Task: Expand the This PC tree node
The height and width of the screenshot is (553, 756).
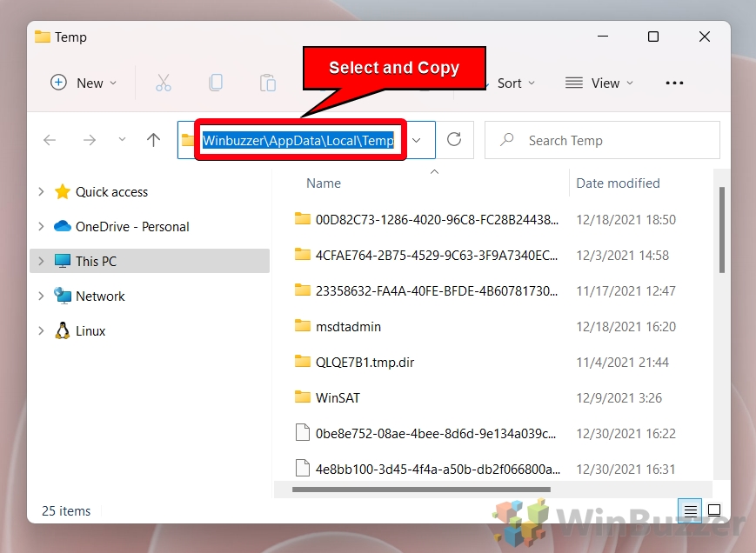Action: click(x=42, y=261)
